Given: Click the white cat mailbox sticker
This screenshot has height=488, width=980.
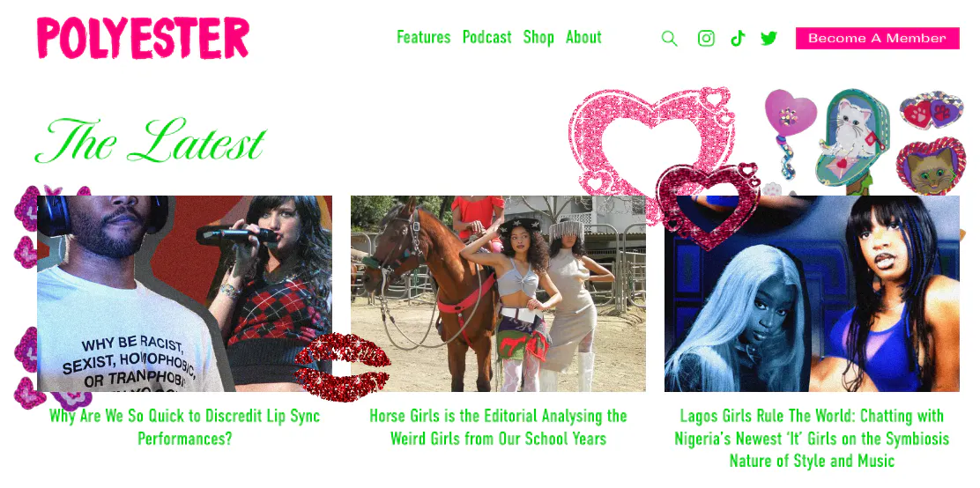Looking at the screenshot, I should click(x=853, y=138).
